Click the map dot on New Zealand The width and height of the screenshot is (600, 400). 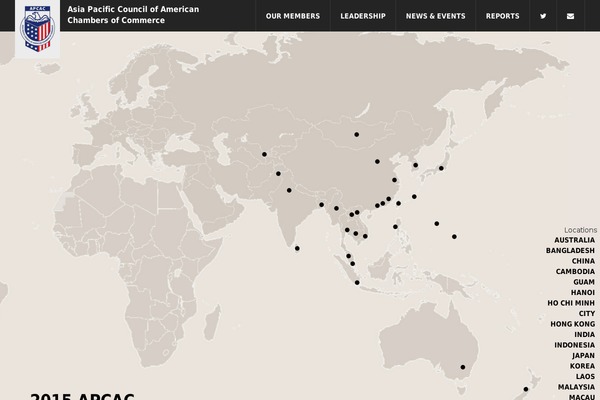(x=526, y=389)
